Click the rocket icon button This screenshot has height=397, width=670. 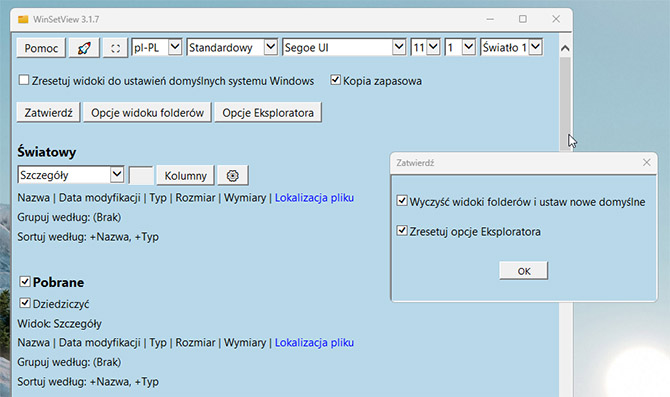click(x=84, y=48)
